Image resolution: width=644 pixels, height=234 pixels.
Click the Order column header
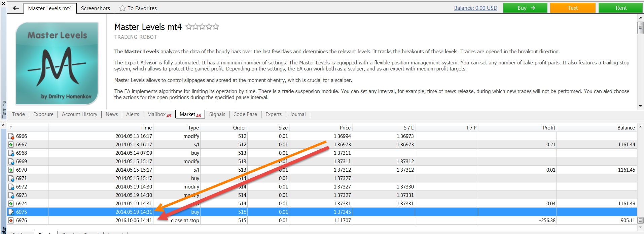[224, 127]
